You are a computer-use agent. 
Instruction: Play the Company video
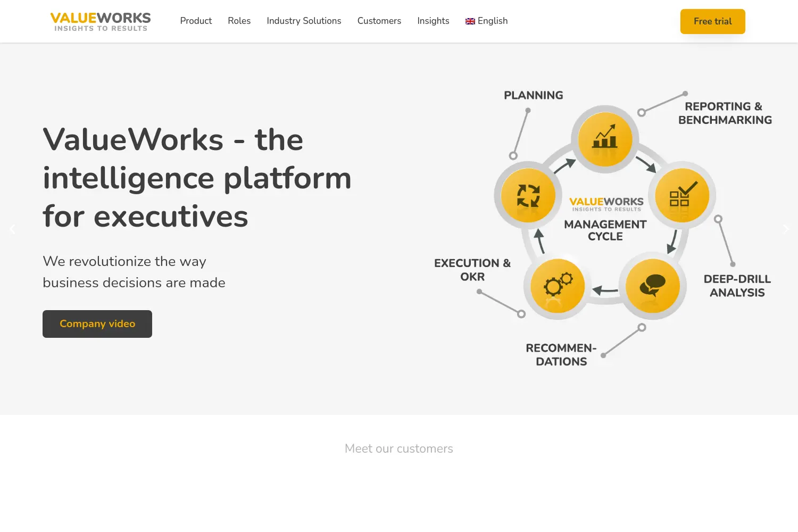(97, 324)
